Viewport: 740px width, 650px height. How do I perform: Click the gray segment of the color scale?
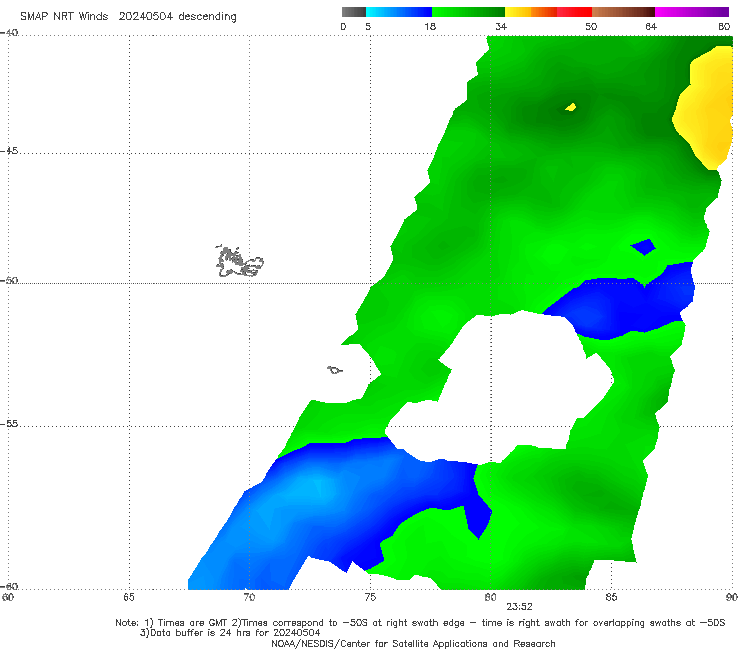click(x=354, y=12)
